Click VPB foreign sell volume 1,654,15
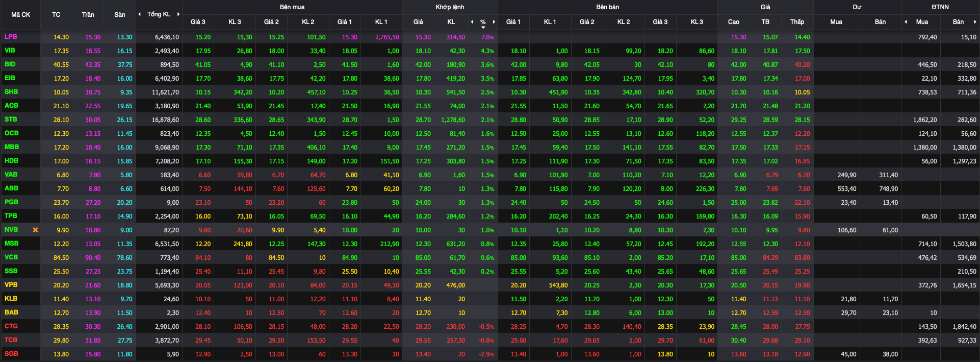Image resolution: width=980 pixels, height=362 pixels. [964, 285]
